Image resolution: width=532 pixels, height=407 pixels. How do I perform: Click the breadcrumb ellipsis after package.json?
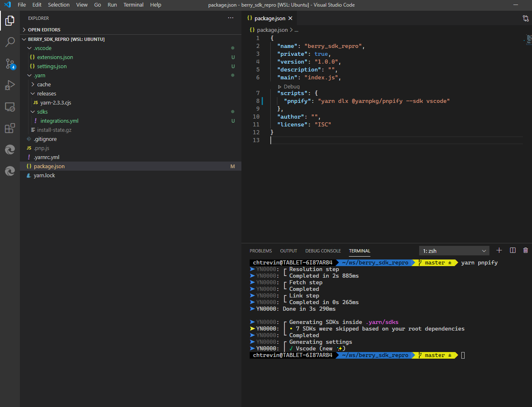[x=296, y=30]
